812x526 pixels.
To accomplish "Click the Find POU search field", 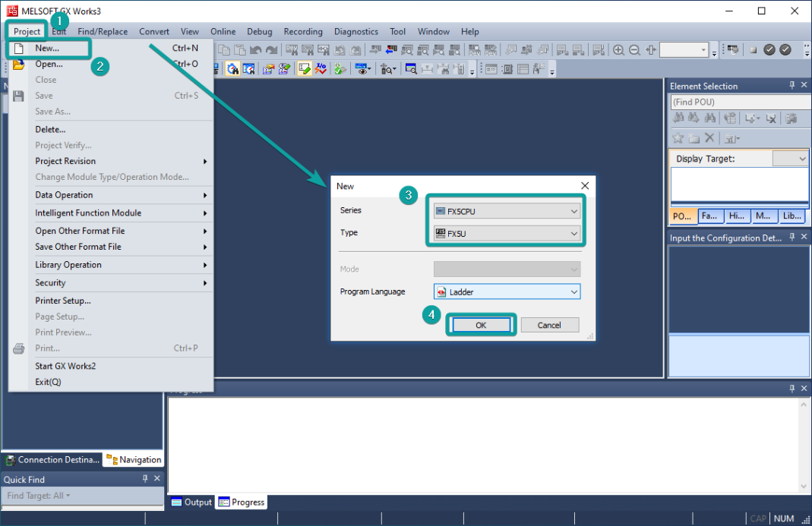I will coord(738,102).
